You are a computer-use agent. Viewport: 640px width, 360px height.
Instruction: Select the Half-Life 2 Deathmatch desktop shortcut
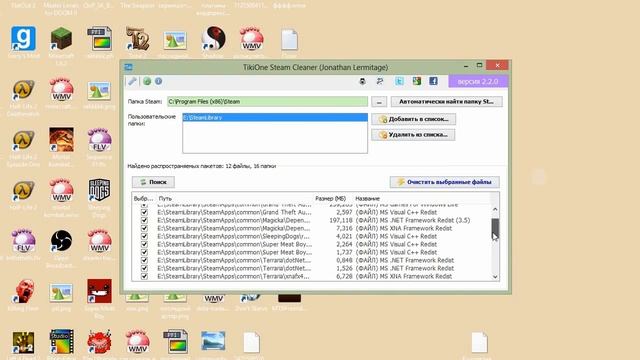pos(23,90)
